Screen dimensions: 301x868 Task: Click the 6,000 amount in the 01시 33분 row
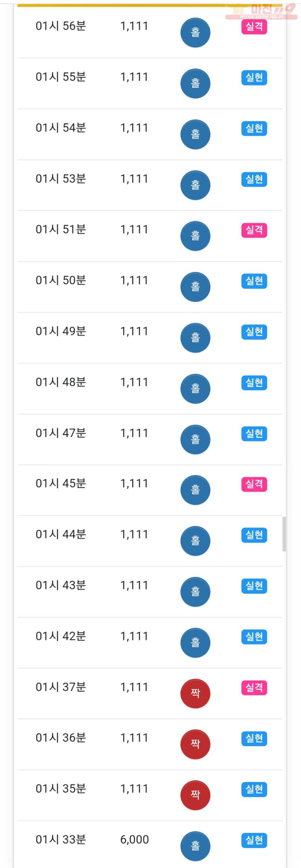click(x=134, y=840)
